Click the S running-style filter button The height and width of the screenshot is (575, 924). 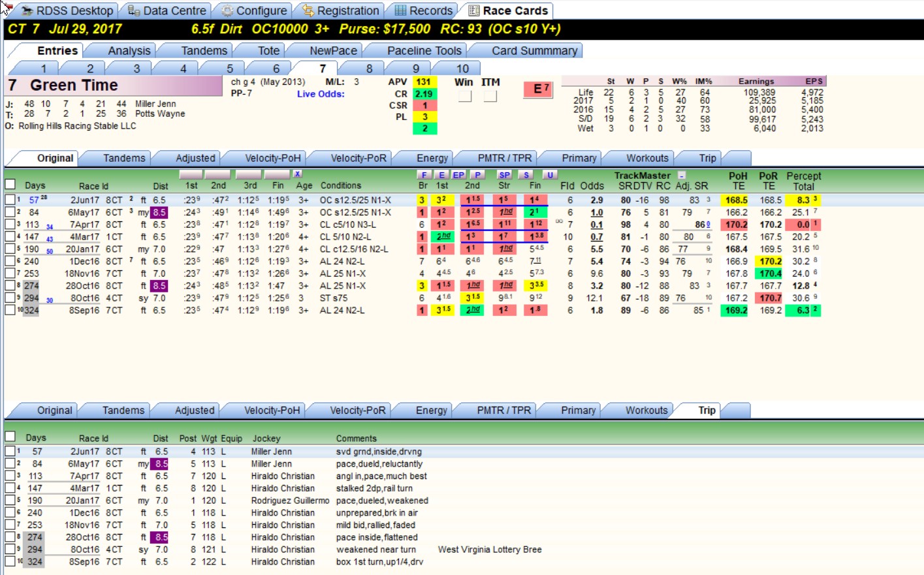526,174
